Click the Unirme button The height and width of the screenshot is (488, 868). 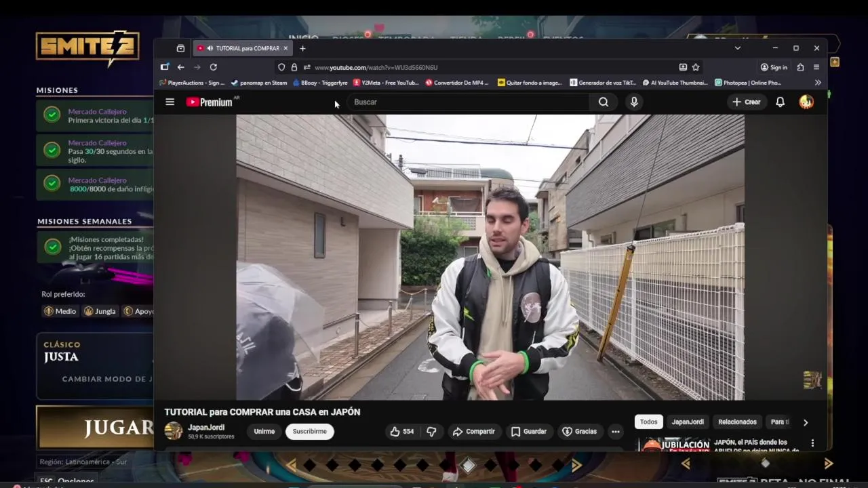coord(264,432)
